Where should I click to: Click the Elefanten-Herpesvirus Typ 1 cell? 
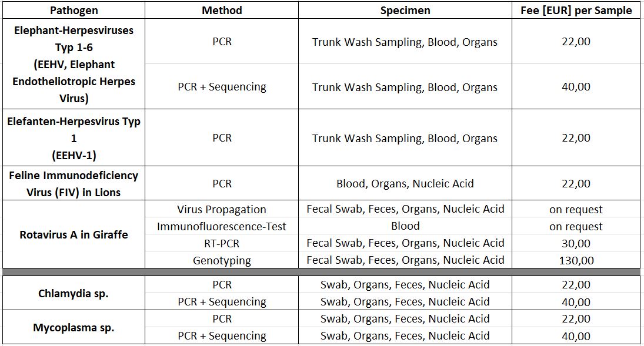(x=74, y=138)
